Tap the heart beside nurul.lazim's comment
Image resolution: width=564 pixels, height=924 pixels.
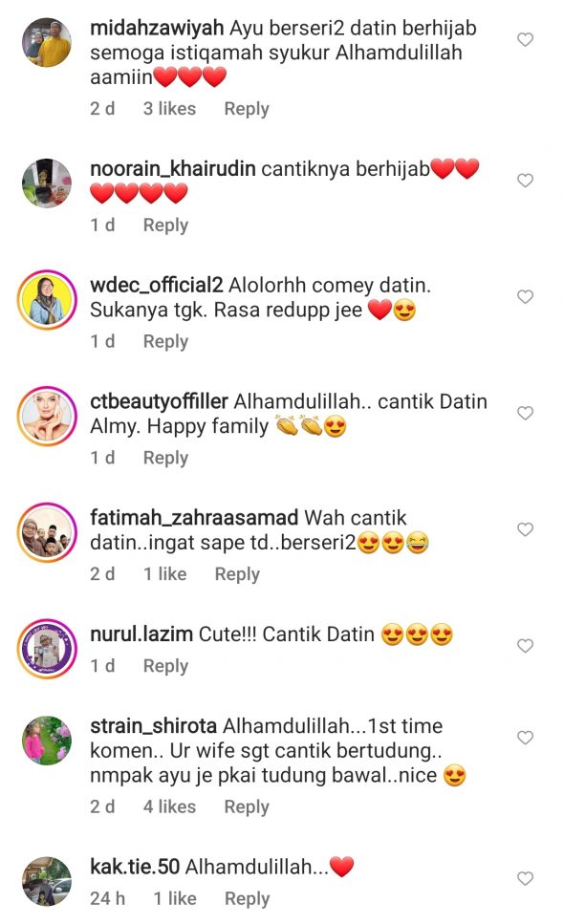tap(525, 646)
